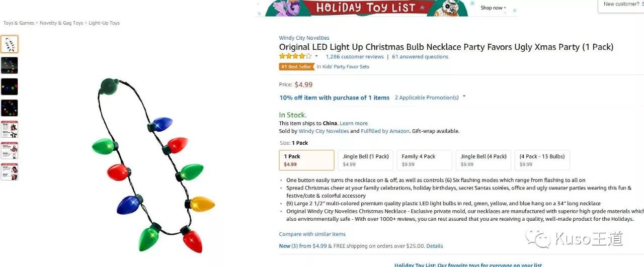The height and width of the screenshot is (267, 644).
Task: Navigate to Light-Up Toys breadcrumb
Action: pos(104,23)
